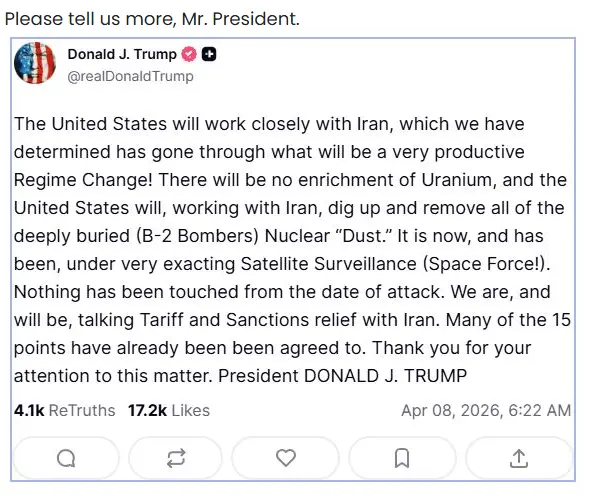View the 4.1k ReTruths list

[x=64, y=410]
